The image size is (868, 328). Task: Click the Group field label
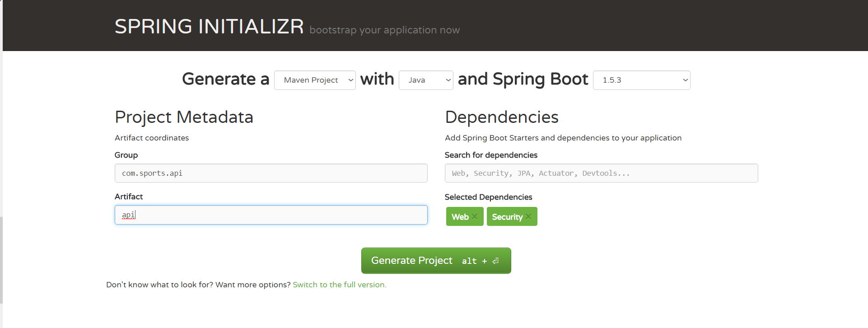[x=126, y=155]
